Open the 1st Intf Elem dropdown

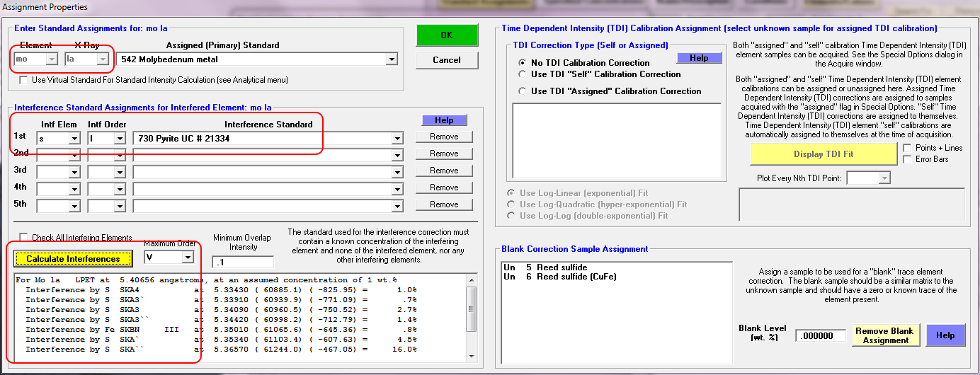74,139
